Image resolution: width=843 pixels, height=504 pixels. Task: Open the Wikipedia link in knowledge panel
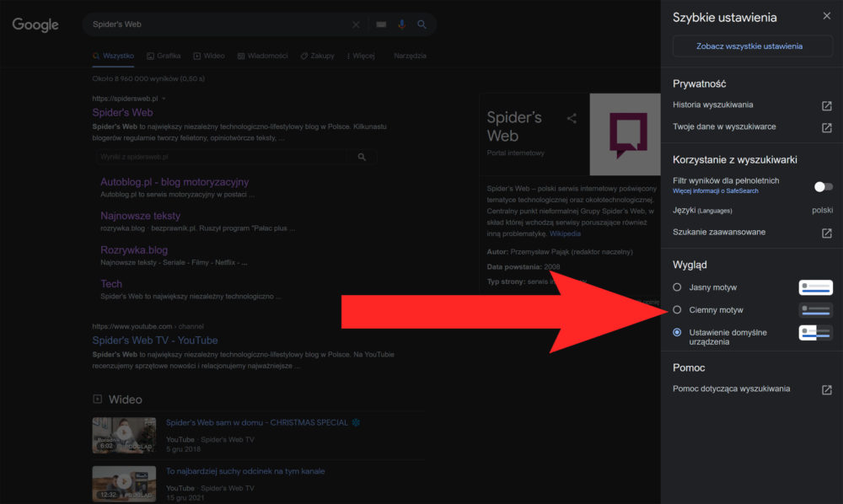(565, 233)
